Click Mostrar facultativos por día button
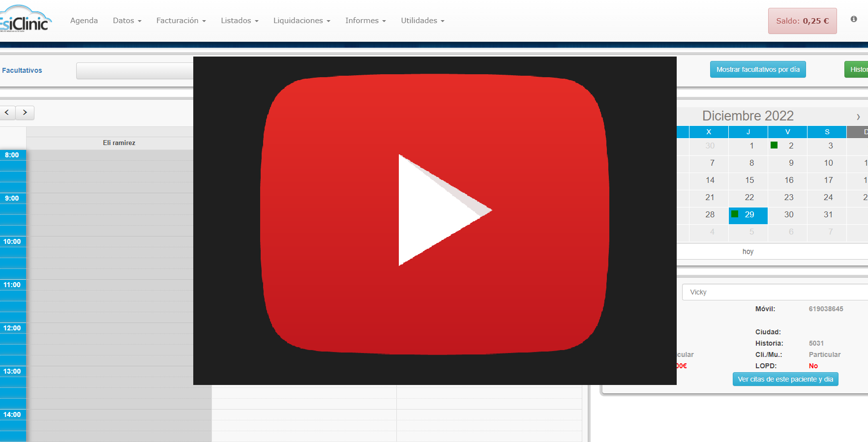 (758, 69)
